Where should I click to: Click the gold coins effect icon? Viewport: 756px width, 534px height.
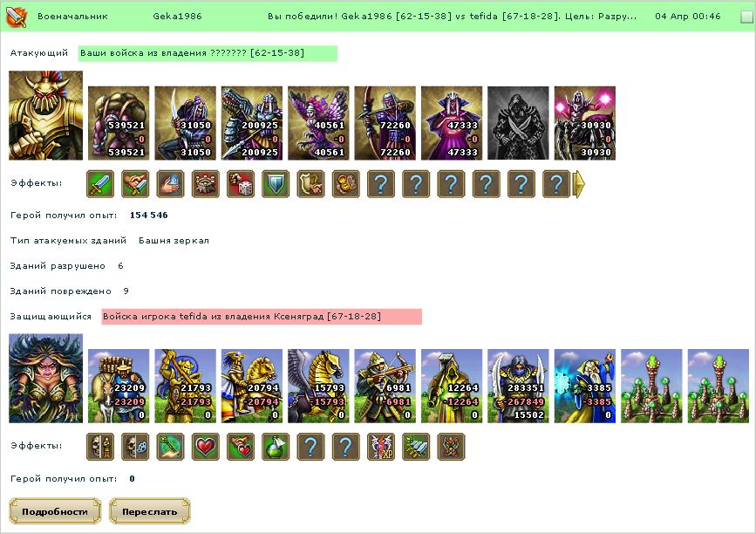click(345, 184)
